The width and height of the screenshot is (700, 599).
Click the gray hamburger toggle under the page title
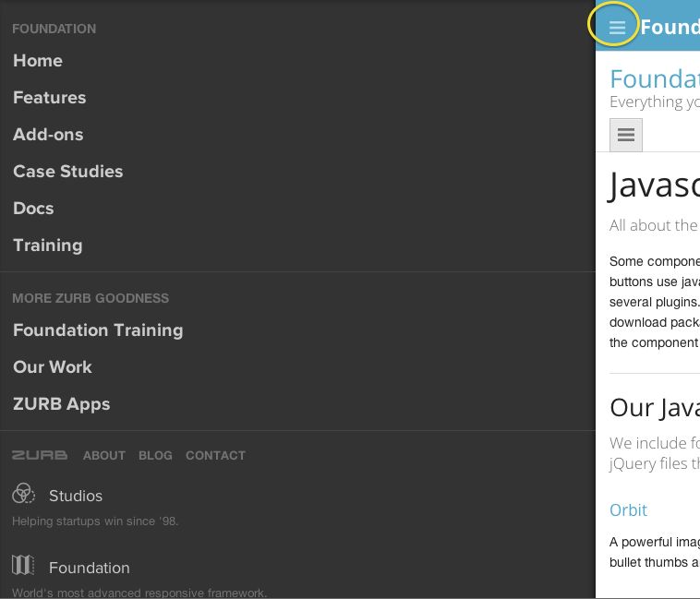[626, 135]
